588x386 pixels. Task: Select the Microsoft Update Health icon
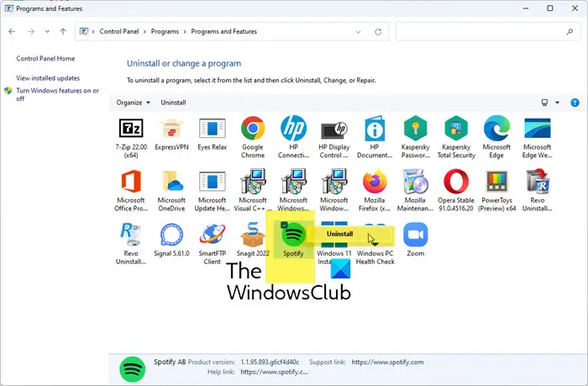(x=213, y=182)
